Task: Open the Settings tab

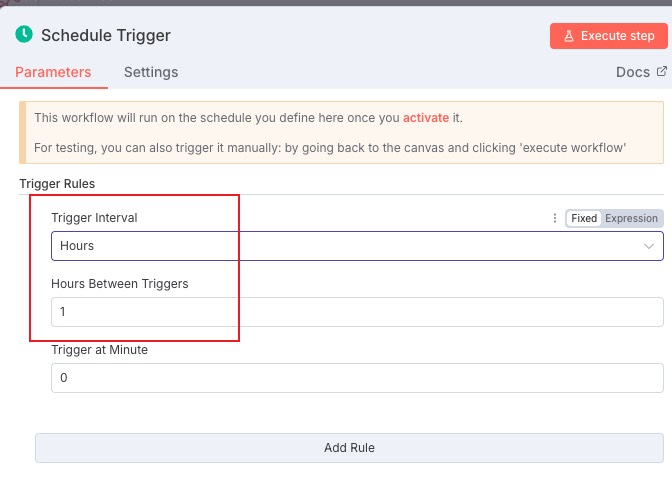Action: [151, 72]
